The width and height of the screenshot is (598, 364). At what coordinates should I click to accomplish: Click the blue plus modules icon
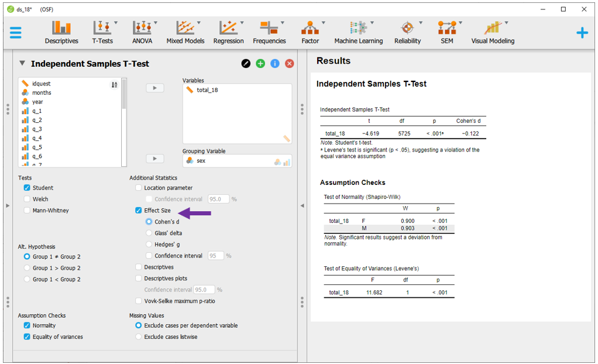point(582,33)
